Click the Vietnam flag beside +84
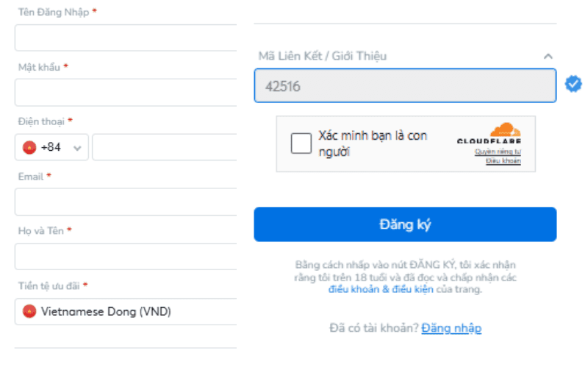 [29, 147]
